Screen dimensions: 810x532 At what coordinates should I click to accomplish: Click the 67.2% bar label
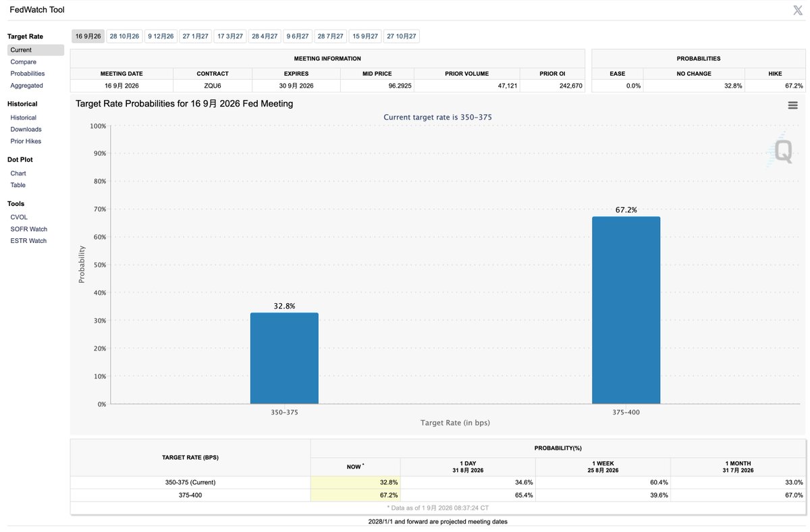coord(626,210)
